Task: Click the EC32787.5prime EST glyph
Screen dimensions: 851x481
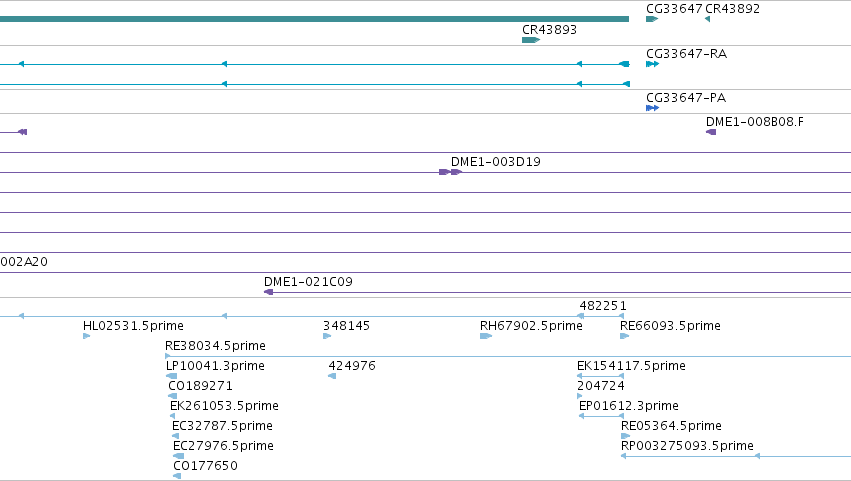Action: click(175, 436)
